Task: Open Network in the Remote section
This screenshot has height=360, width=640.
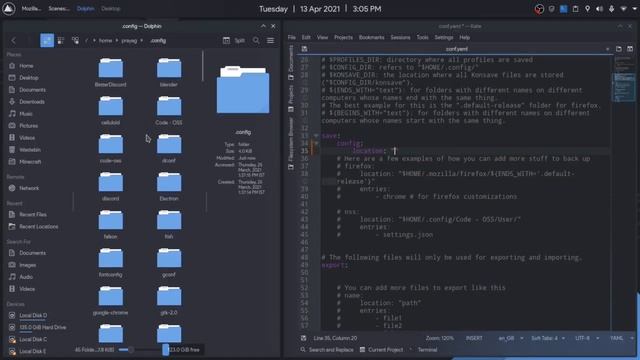Action: [29, 188]
